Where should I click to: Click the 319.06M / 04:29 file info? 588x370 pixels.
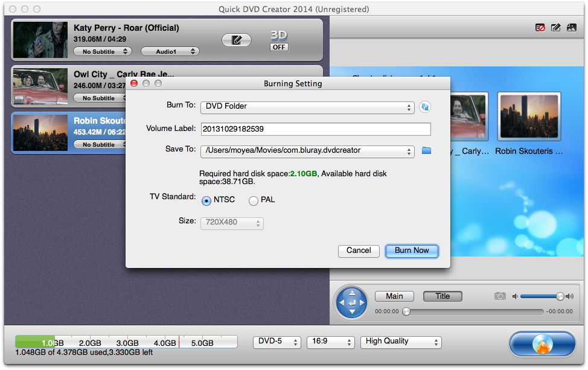(100, 39)
